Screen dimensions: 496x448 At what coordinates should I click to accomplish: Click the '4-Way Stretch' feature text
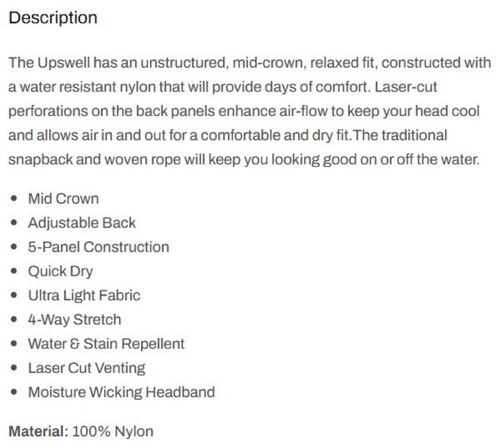click(74, 319)
